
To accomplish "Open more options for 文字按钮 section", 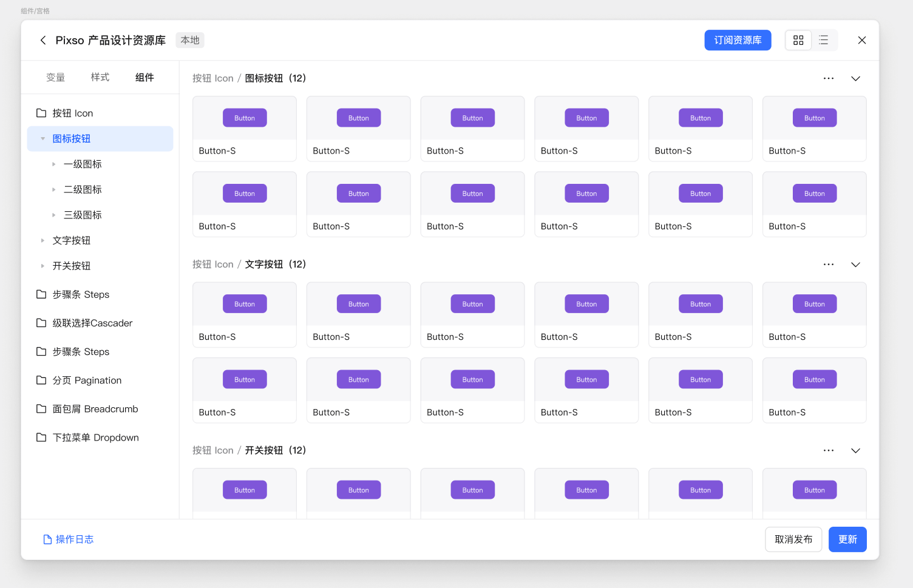I will coord(828,265).
